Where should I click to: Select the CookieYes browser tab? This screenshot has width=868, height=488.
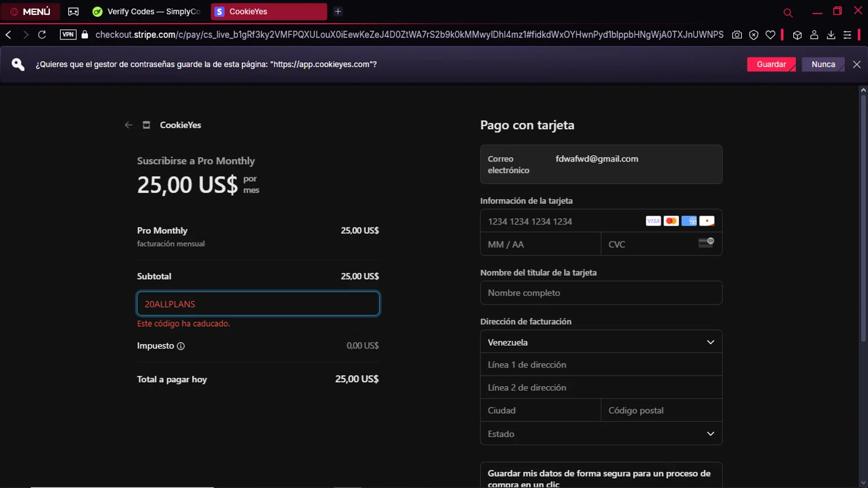(269, 12)
